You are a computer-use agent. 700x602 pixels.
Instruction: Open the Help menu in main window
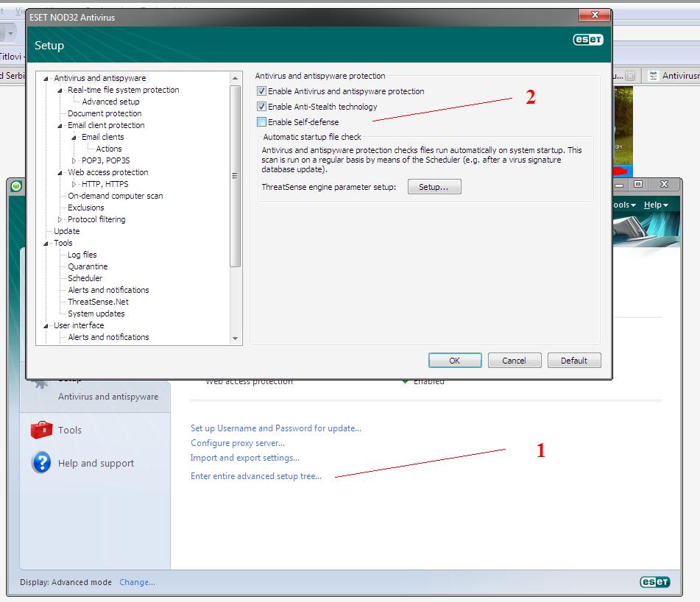point(656,205)
